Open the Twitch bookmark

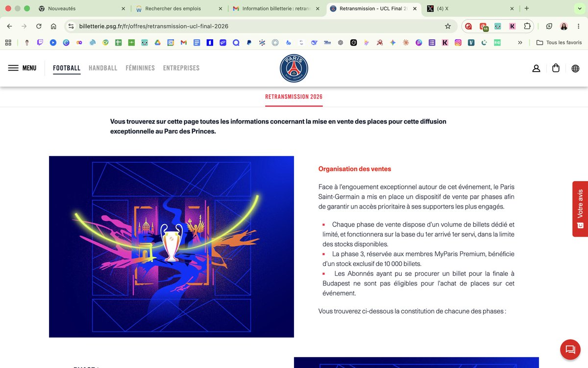click(40, 43)
